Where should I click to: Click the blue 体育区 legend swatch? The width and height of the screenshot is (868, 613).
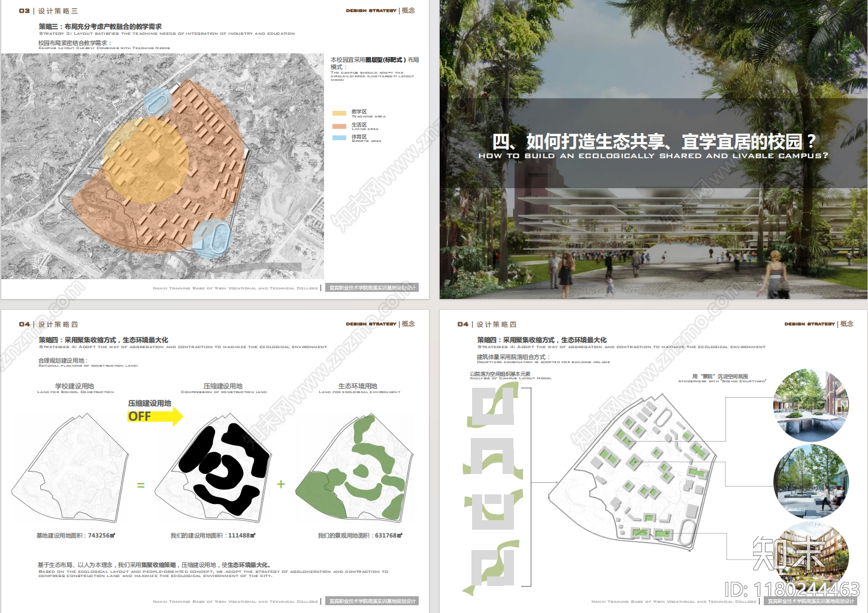pos(339,138)
